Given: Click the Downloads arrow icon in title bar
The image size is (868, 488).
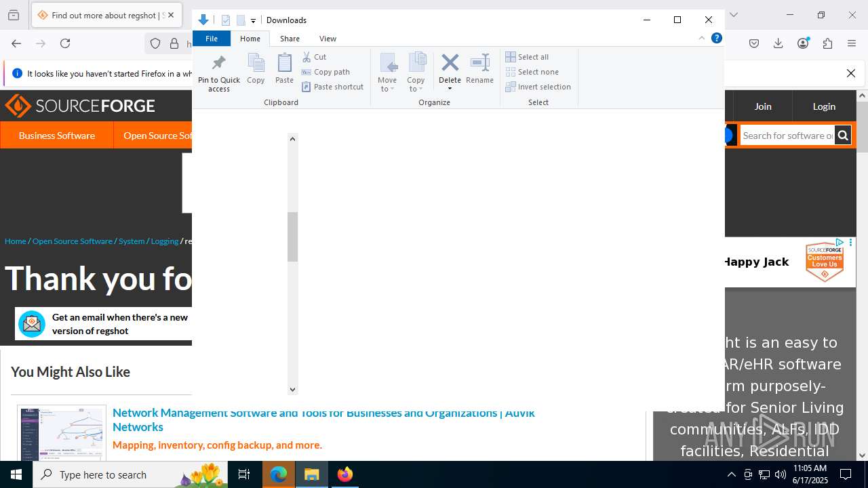Looking at the screenshot, I should 203,20.
